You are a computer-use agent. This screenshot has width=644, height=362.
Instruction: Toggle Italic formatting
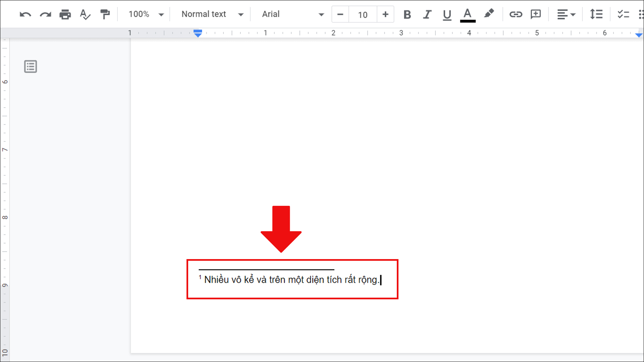(x=427, y=14)
